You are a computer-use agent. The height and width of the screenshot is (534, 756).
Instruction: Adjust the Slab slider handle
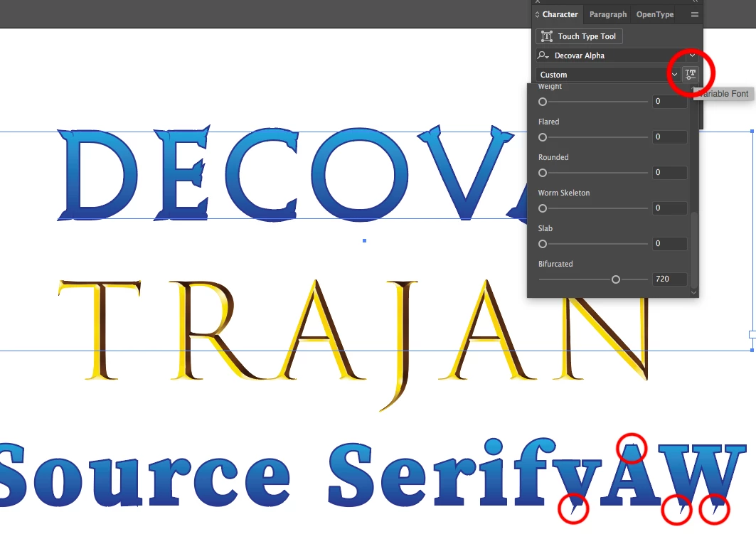tap(543, 244)
